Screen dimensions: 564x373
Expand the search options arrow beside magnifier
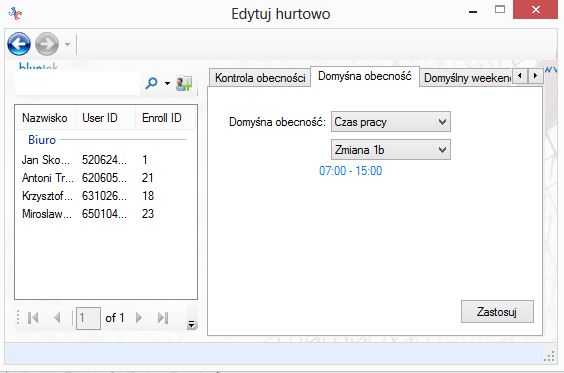click(167, 83)
